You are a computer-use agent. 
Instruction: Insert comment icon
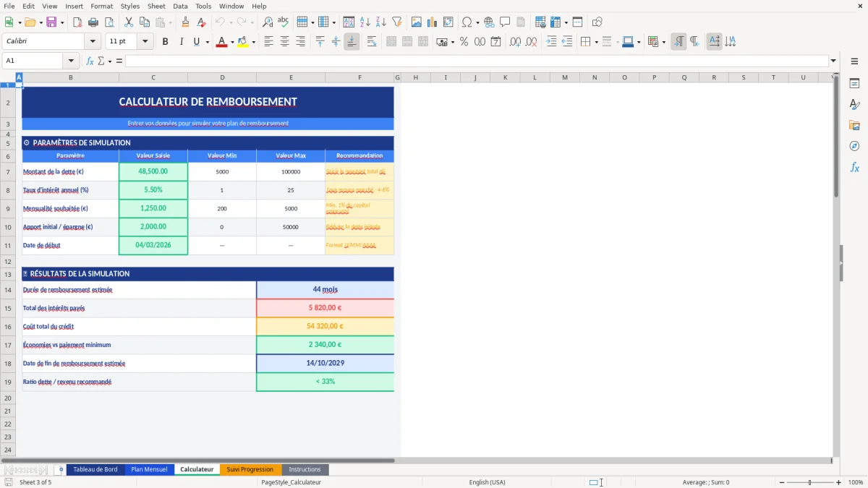(505, 22)
